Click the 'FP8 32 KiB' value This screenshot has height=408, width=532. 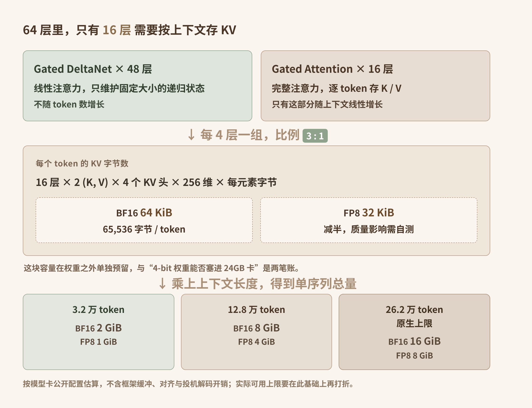click(369, 213)
